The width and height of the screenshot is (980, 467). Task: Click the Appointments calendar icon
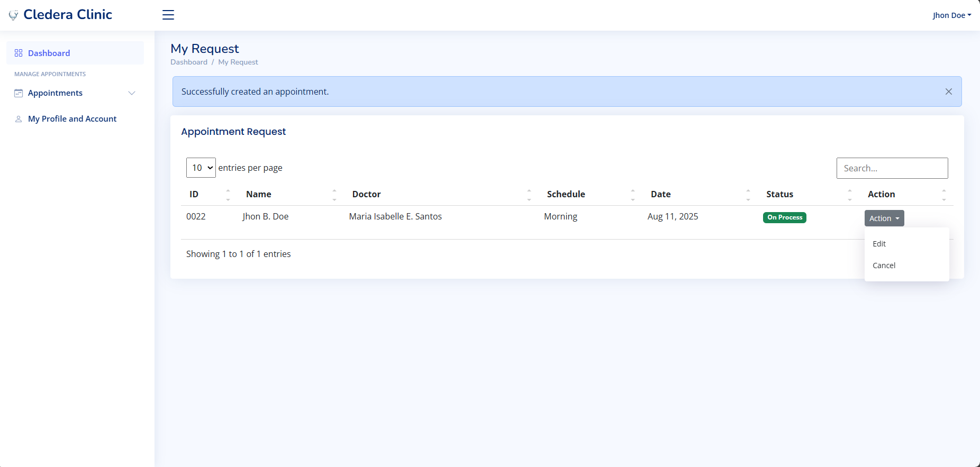tap(19, 93)
